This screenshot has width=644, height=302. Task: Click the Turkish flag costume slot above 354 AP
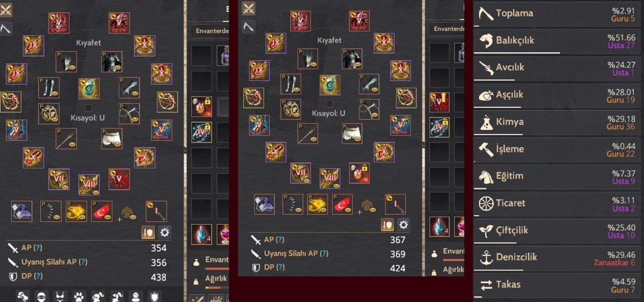point(102,212)
